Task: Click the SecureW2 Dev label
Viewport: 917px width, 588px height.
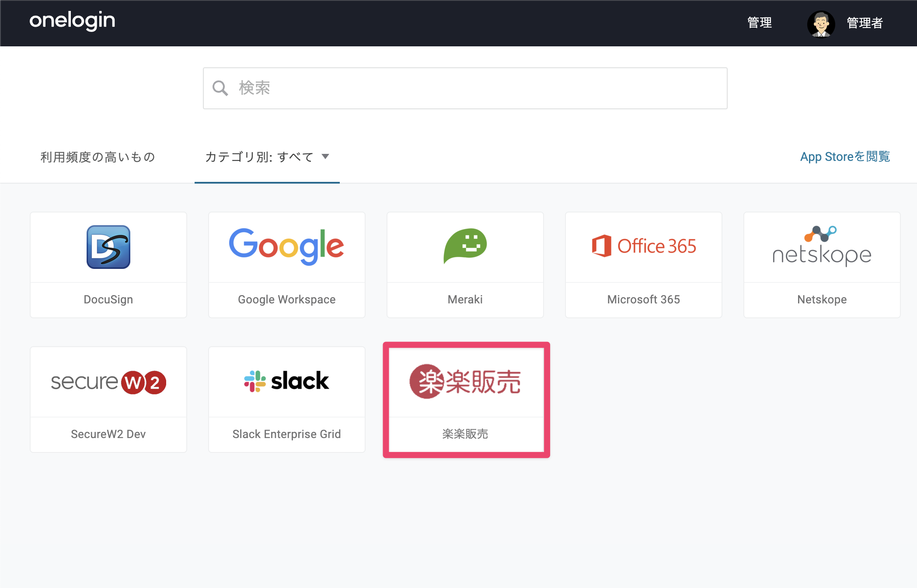Action: (x=108, y=434)
